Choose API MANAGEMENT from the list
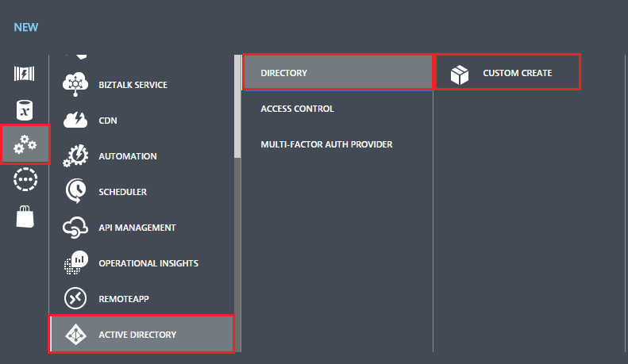This screenshot has width=628, height=364. (x=137, y=228)
